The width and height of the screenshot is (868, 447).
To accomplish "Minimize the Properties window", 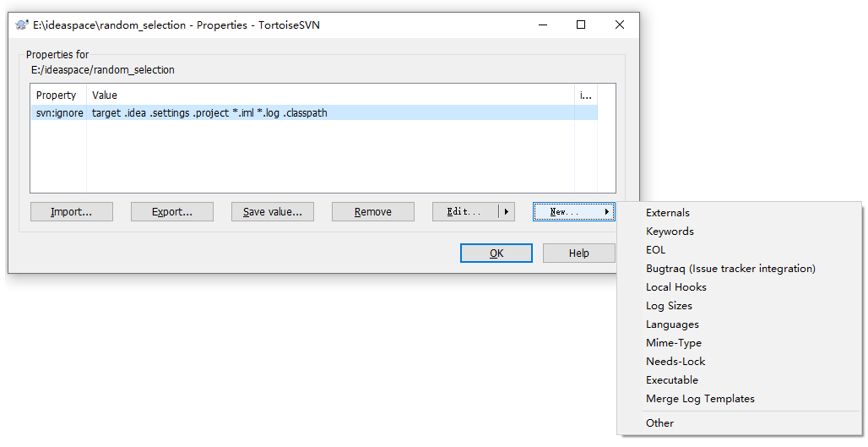I will [542, 25].
